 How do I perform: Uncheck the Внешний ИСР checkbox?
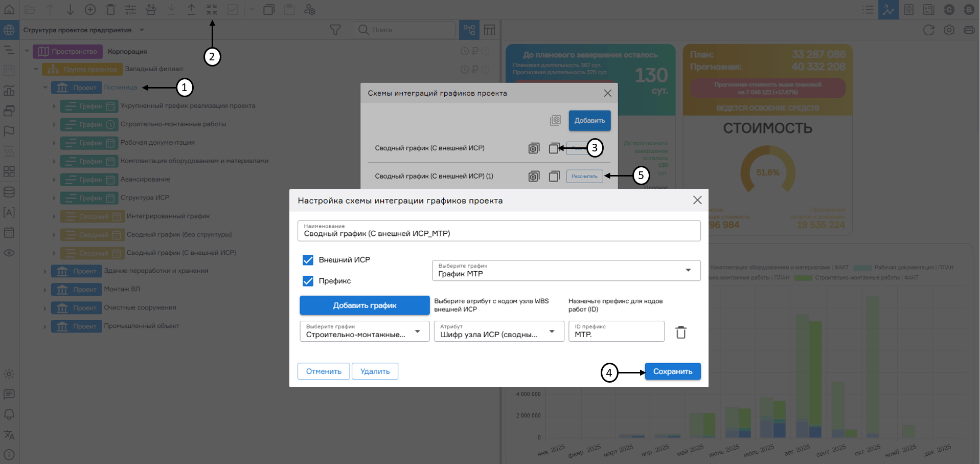pos(308,260)
